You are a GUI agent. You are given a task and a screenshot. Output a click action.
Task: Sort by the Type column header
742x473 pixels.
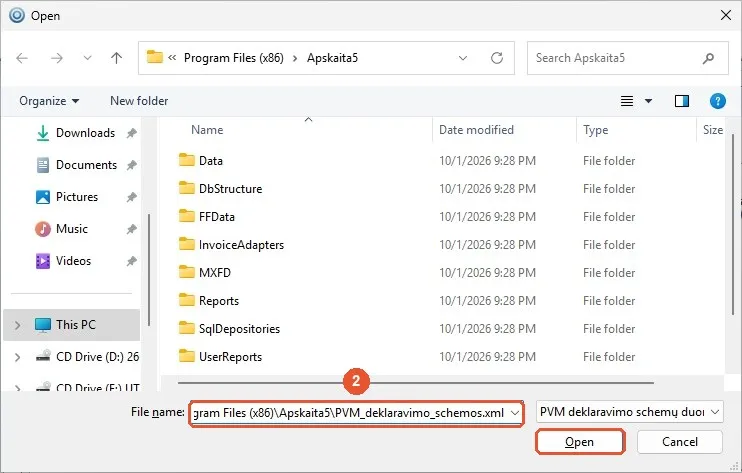(595, 130)
